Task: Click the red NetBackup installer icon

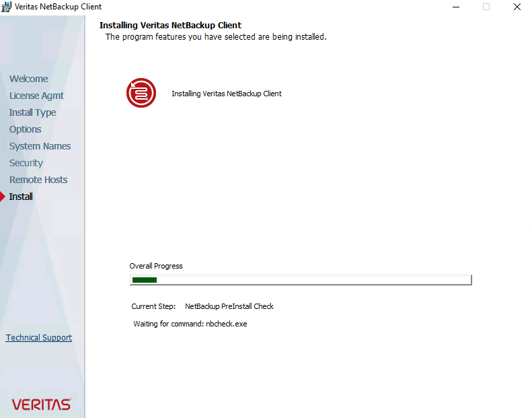Action: tap(141, 93)
